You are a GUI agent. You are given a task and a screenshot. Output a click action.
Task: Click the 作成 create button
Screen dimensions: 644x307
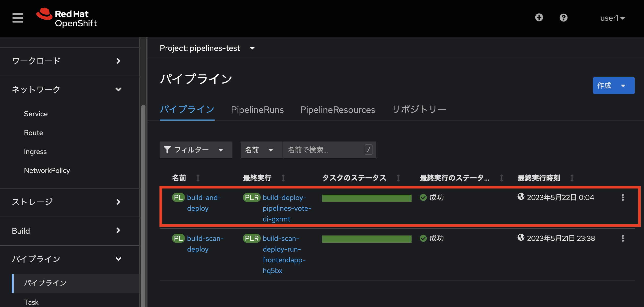click(x=614, y=86)
